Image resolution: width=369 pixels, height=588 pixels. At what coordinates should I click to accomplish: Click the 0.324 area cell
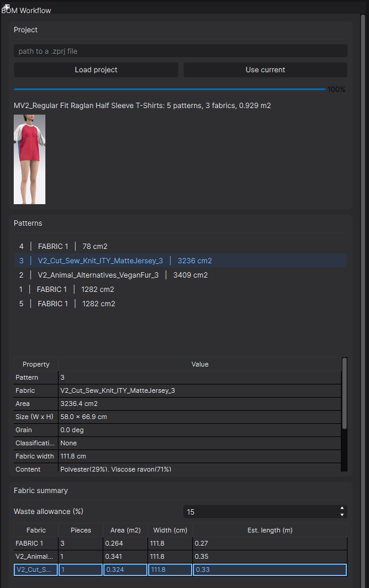[x=125, y=569]
